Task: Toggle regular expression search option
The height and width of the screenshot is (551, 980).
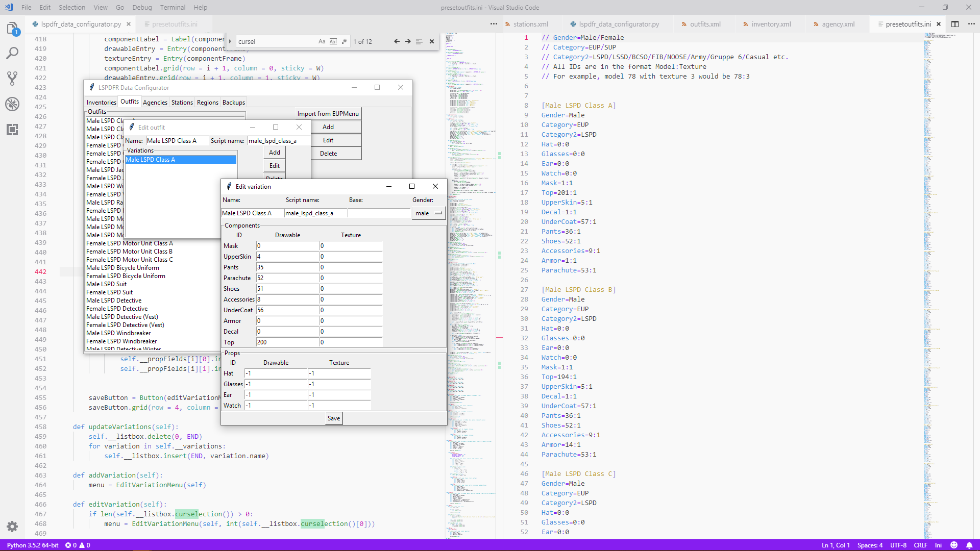Action: pos(344,41)
